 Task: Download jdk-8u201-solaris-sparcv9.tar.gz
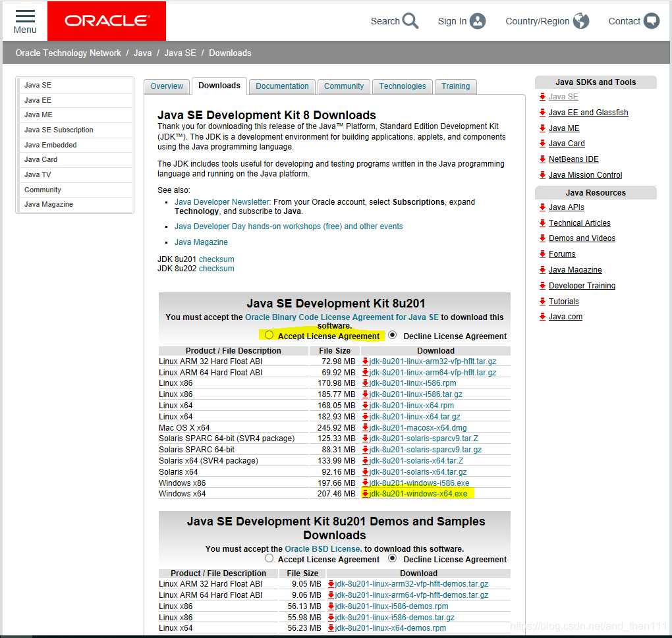(x=425, y=450)
